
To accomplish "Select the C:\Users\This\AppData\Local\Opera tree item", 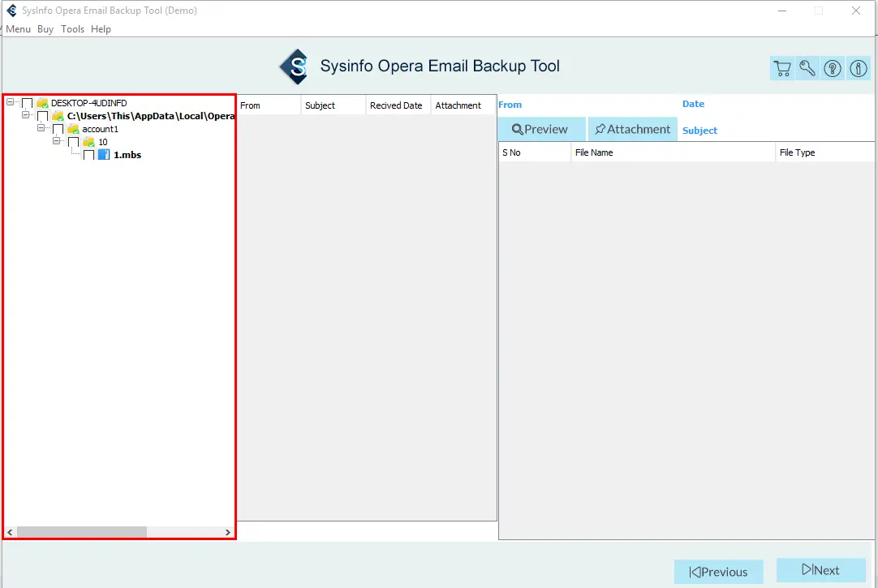I will 151,116.
